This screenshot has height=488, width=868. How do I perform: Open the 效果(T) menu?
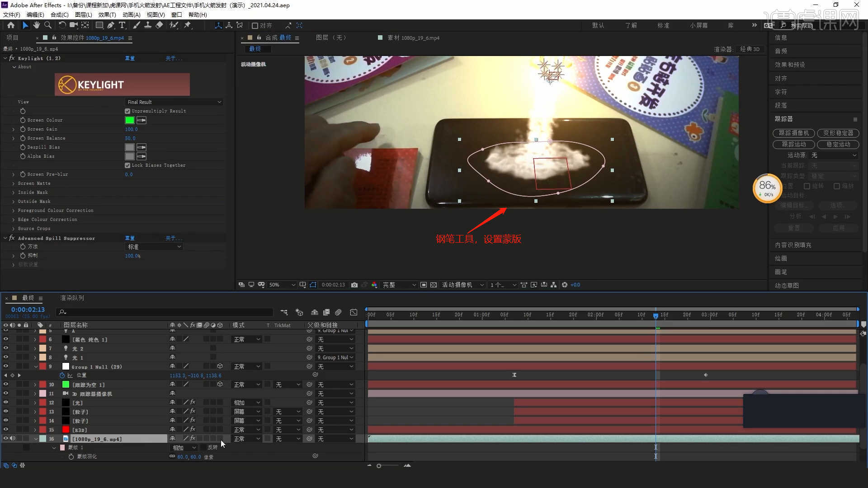click(x=107, y=15)
